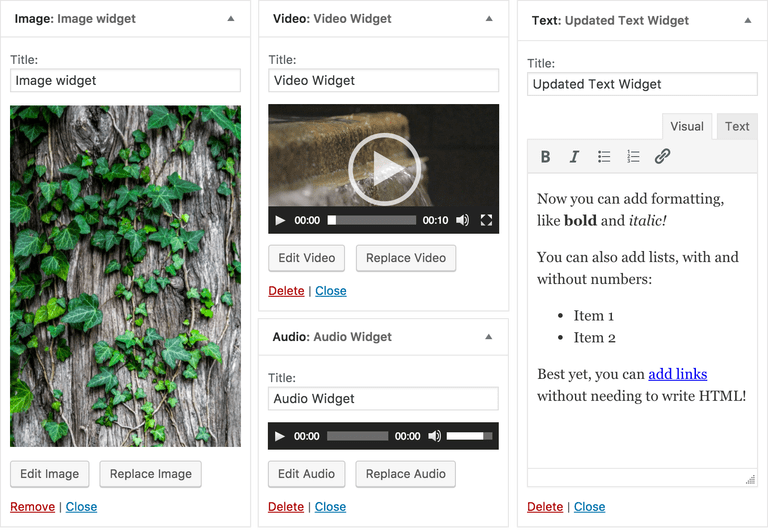The width and height of the screenshot is (768, 530).
Task: Delete the Video widget
Action: 286,291
